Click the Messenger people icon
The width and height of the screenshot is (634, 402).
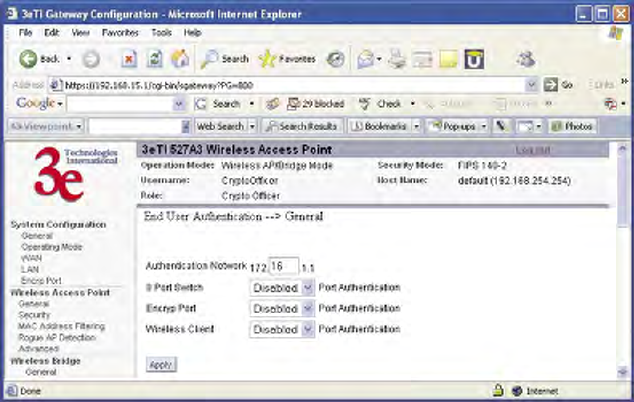tap(526, 59)
